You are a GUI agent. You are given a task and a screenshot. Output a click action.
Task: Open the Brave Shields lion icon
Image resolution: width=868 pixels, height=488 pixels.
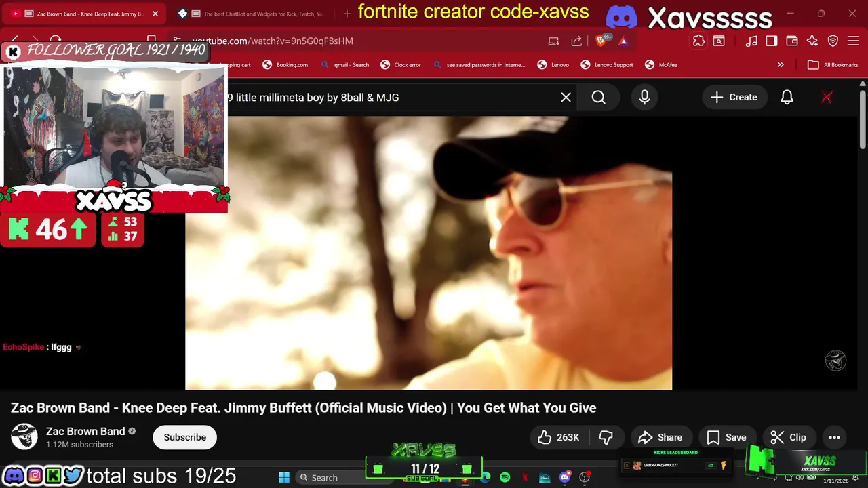(601, 41)
